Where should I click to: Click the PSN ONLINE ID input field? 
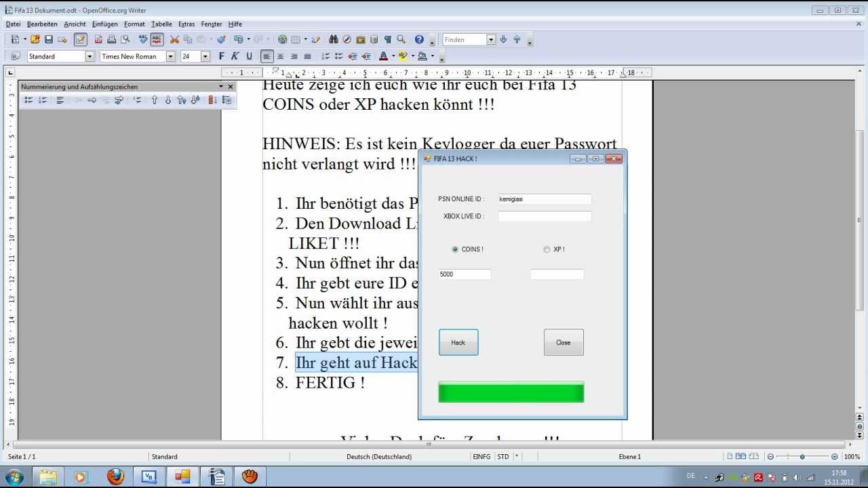click(x=545, y=199)
